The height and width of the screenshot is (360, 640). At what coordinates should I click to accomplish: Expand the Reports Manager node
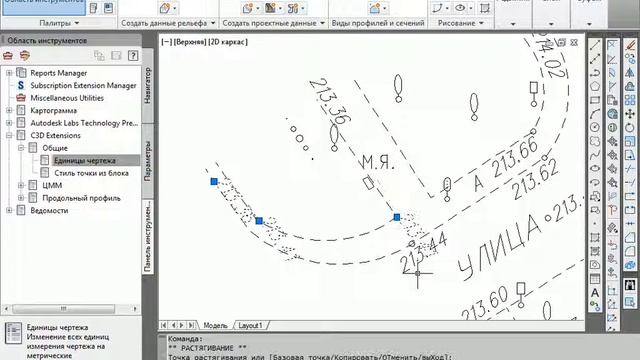pyautogui.click(x=9, y=73)
